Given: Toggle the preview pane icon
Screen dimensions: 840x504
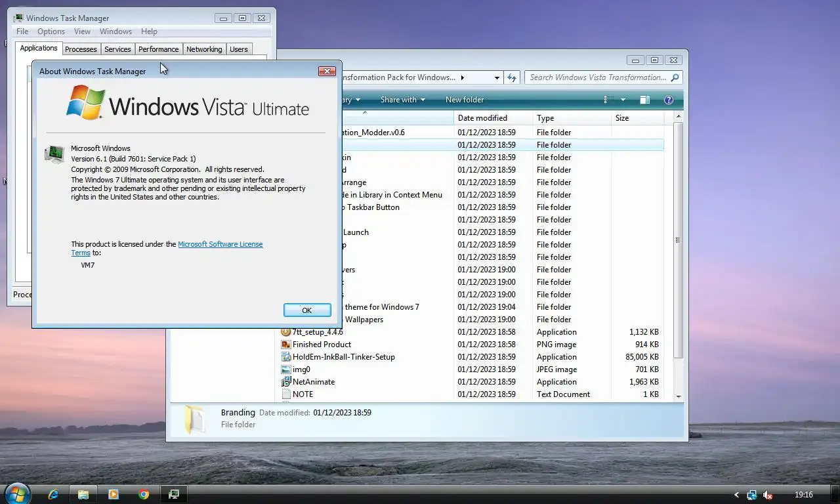Looking at the screenshot, I should pos(644,100).
